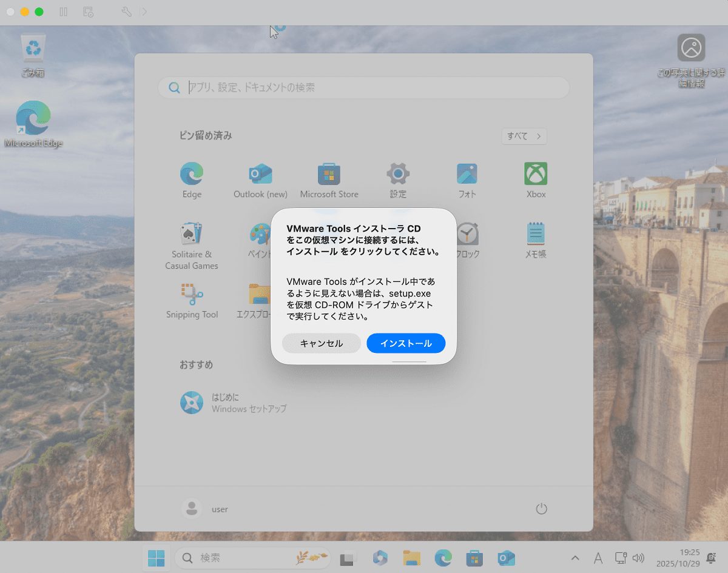Launch Snipping Tool from Start menu

coord(192,301)
